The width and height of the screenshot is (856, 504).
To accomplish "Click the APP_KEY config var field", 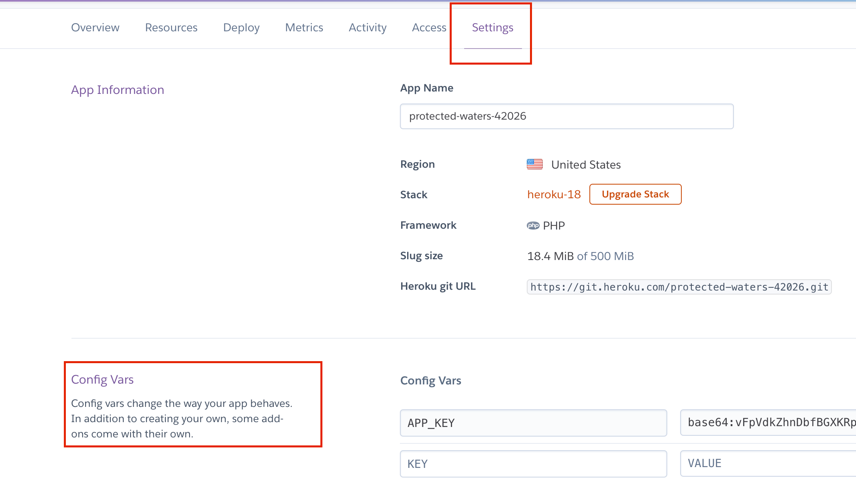I will click(533, 423).
